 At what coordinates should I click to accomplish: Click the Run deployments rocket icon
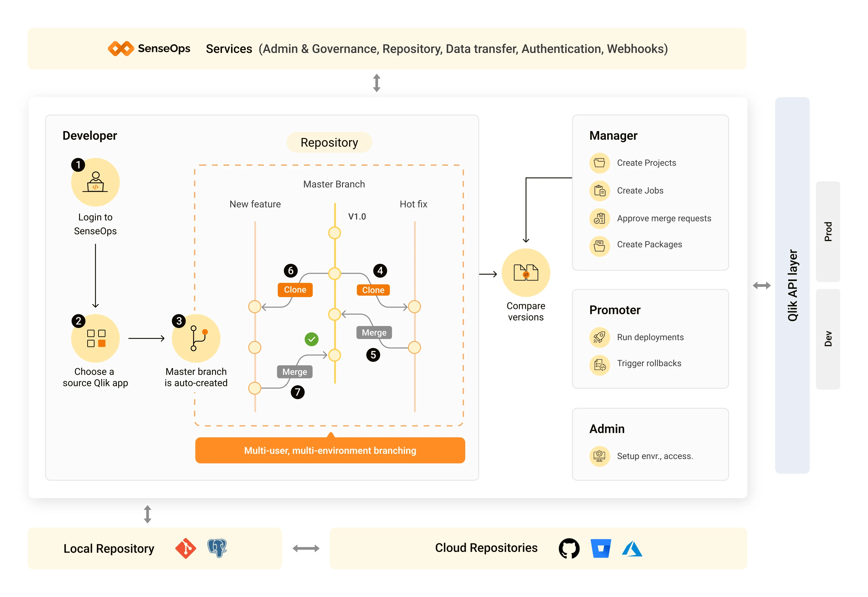tap(599, 337)
